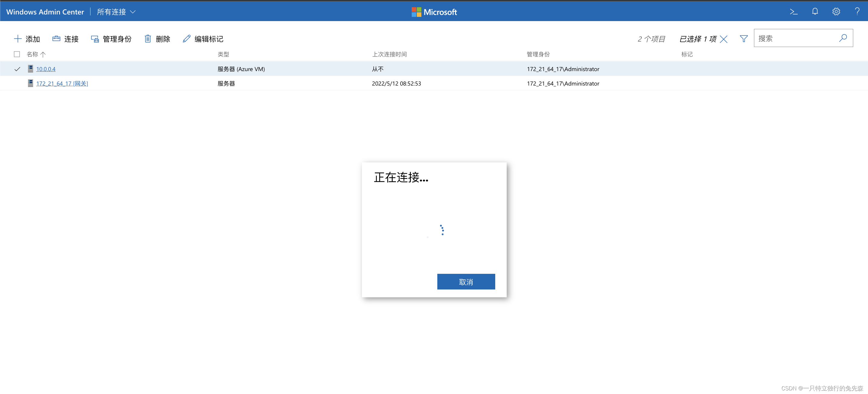Open the PowerShell console icon in header
The image size is (868, 394).
coord(794,12)
